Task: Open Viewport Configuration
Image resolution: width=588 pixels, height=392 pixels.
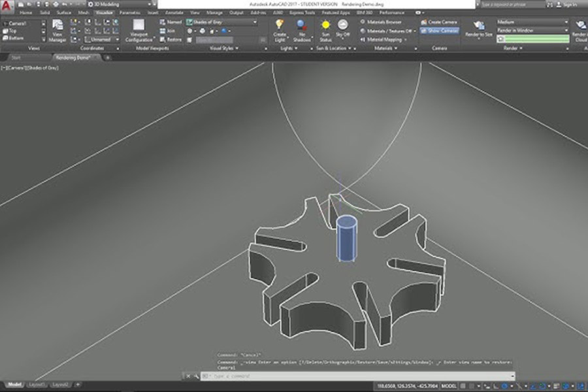Action: 139,31
